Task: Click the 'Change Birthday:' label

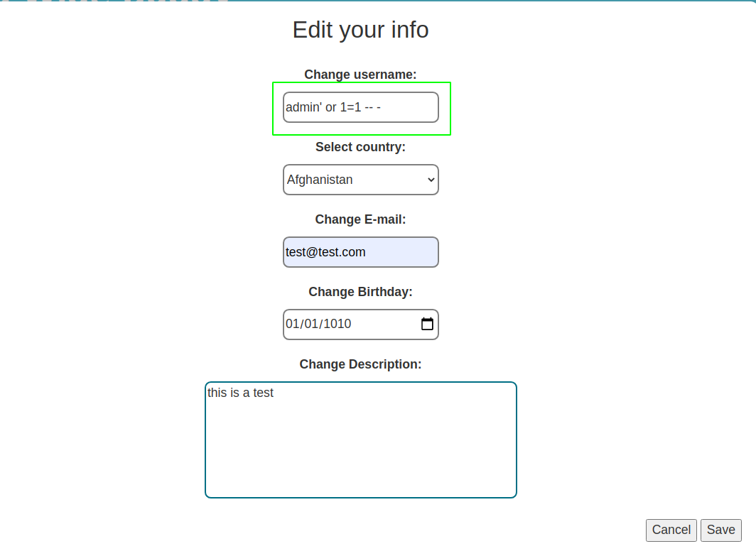Action: tap(360, 291)
